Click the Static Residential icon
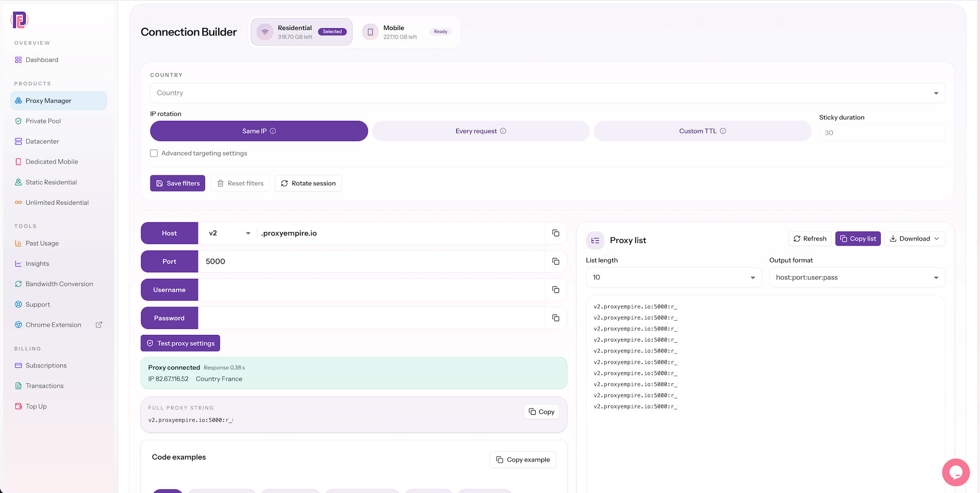 click(x=19, y=182)
